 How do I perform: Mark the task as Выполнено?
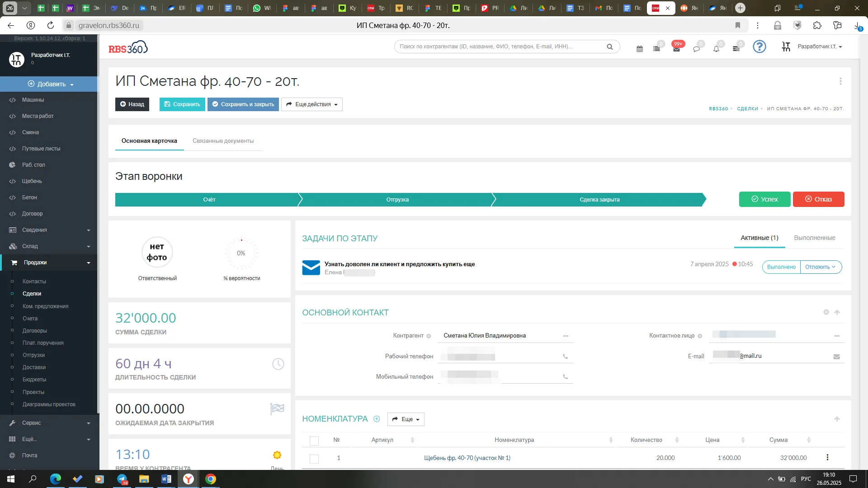pos(781,267)
